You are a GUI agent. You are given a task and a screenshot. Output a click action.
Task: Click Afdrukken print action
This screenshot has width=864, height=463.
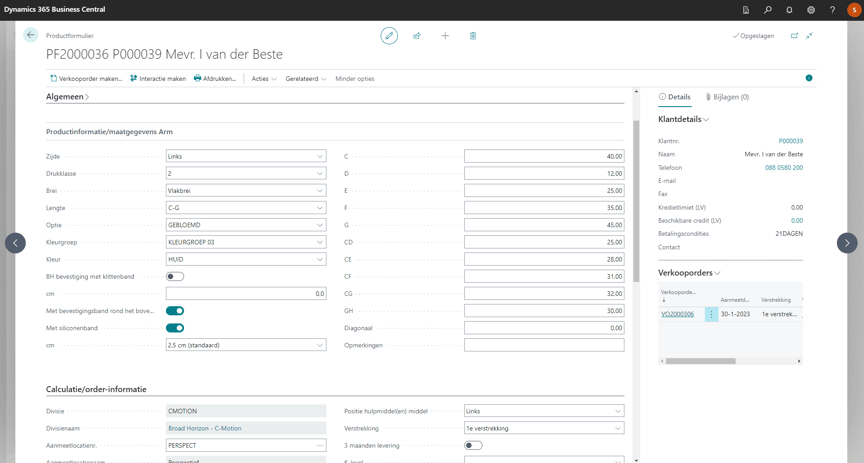coord(215,79)
